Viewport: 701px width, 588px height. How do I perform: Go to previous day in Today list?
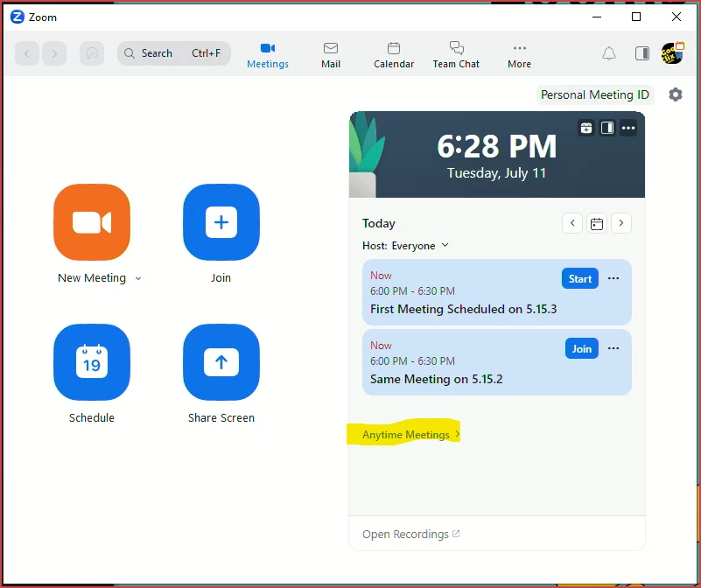click(x=572, y=223)
